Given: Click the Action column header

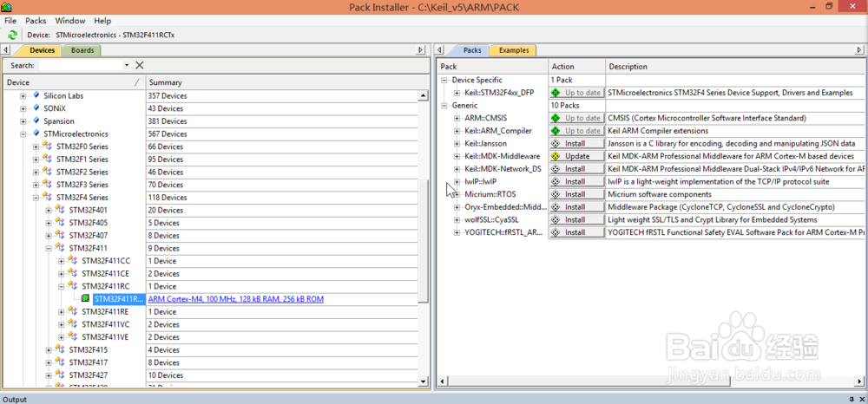Looking at the screenshot, I should click(x=576, y=66).
